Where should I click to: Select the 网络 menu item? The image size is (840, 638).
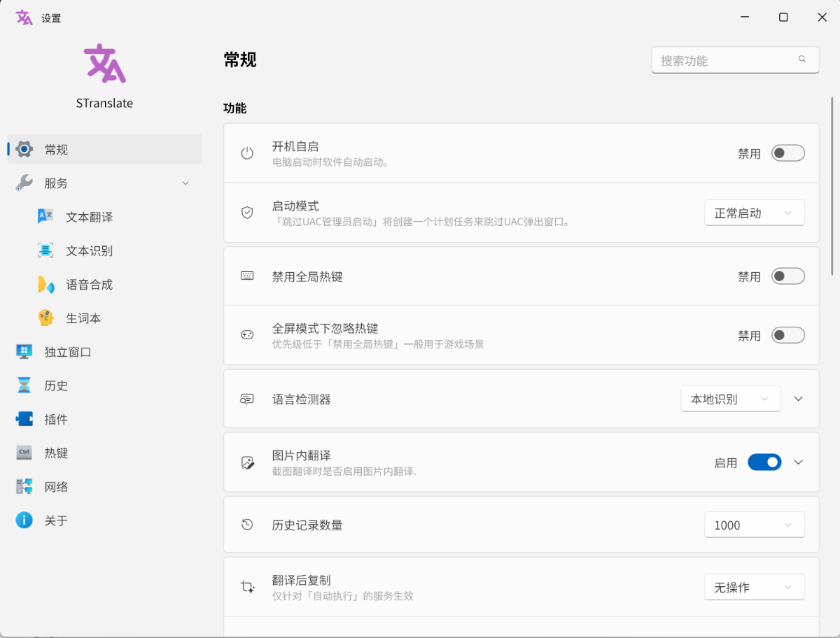pyautogui.click(x=56, y=487)
